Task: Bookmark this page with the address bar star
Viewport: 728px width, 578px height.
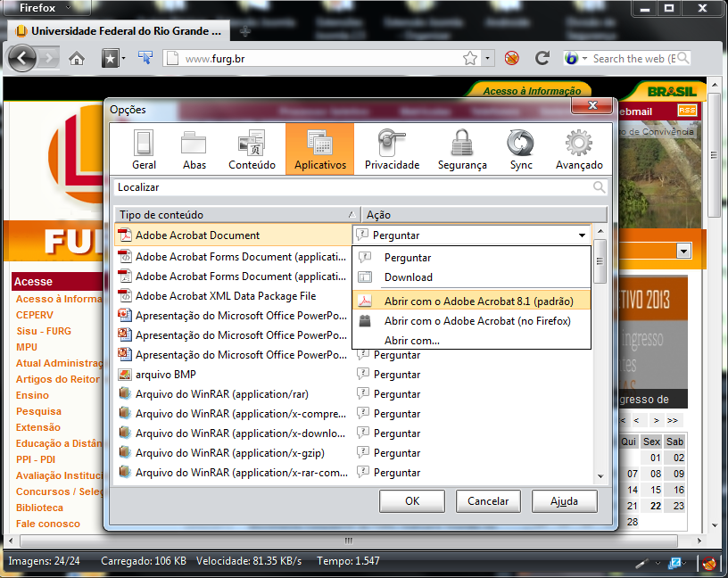Action: (470, 59)
